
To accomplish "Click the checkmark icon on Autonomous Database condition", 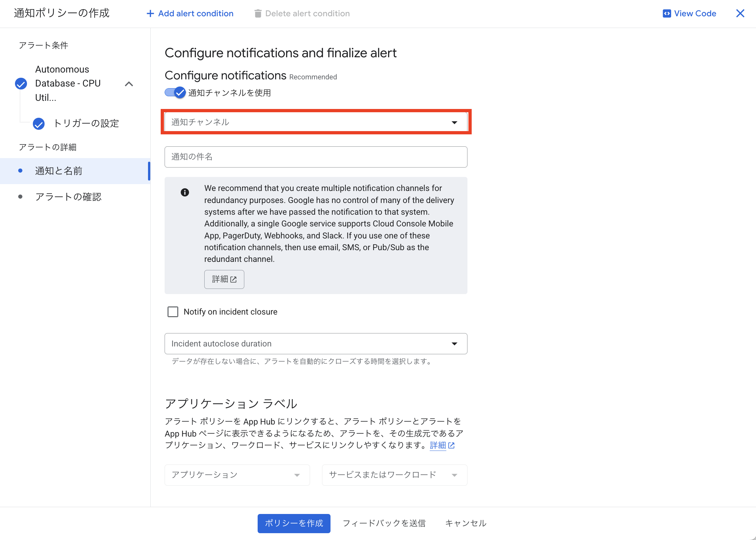I will pos(20,84).
